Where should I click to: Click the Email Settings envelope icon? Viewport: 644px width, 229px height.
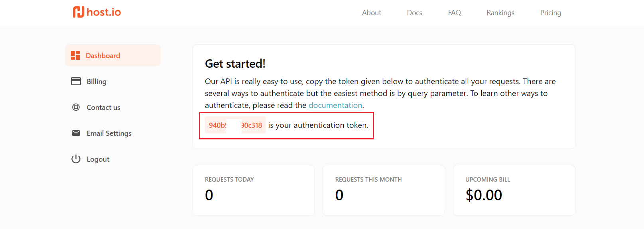tap(76, 133)
